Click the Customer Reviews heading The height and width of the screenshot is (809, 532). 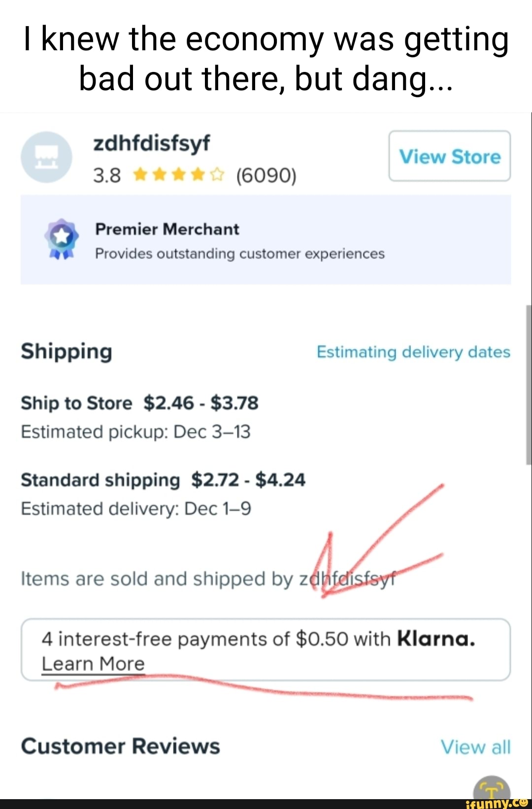pos(120,746)
